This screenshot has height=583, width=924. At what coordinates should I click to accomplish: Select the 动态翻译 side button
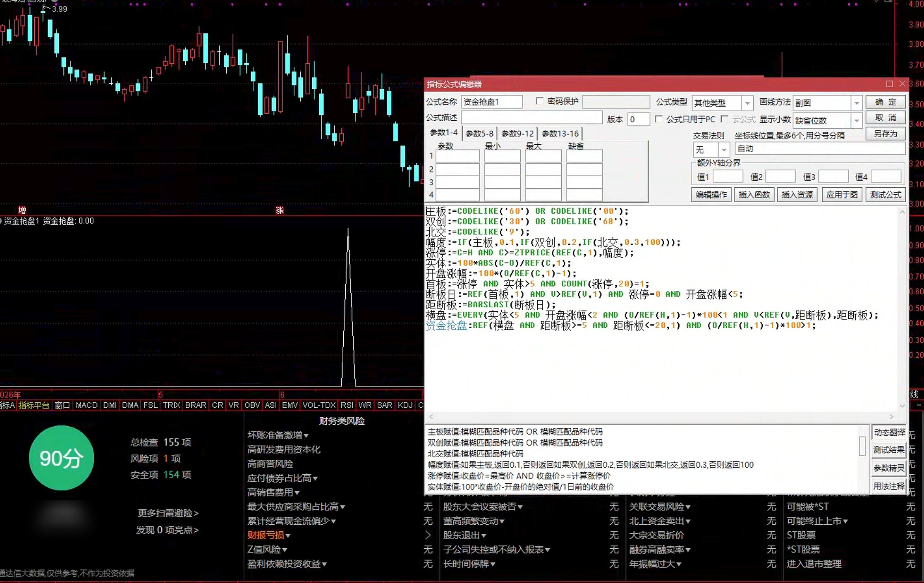point(889,432)
